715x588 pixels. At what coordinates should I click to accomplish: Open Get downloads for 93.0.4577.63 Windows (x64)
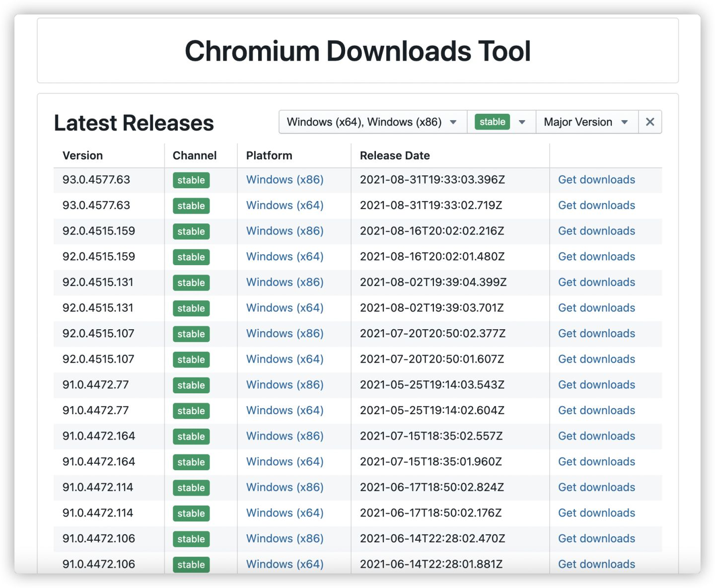[x=596, y=206]
